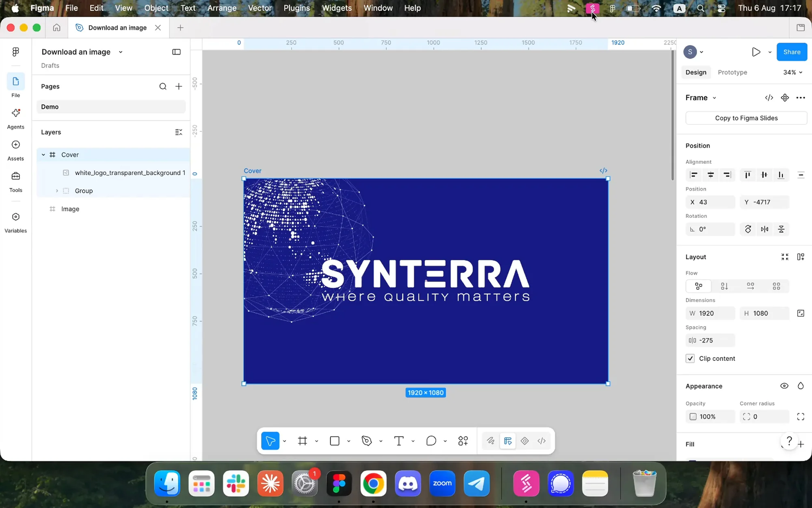Screen dimensions: 812x508
Task: Open the Actions components tool
Action: pos(463,441)
